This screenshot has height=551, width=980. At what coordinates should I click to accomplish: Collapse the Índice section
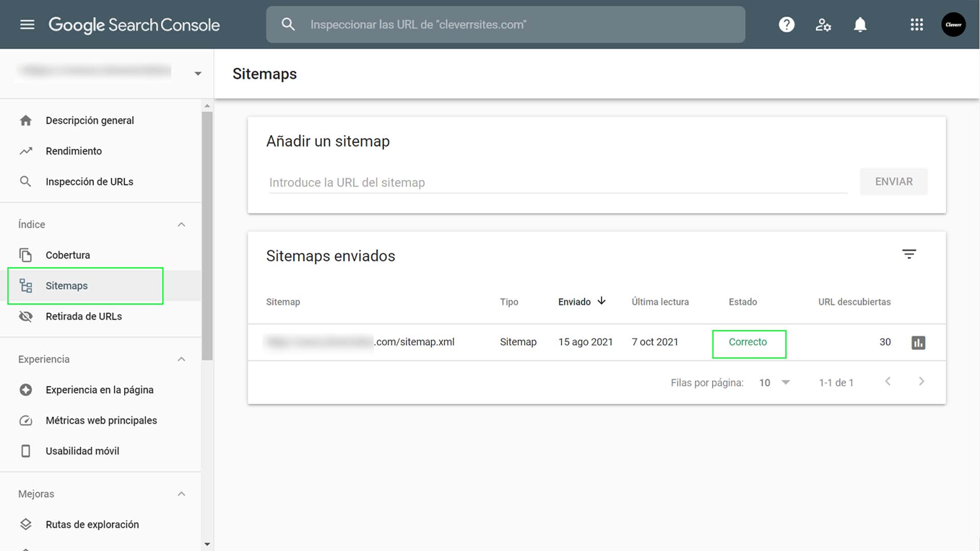pos(181,224)
